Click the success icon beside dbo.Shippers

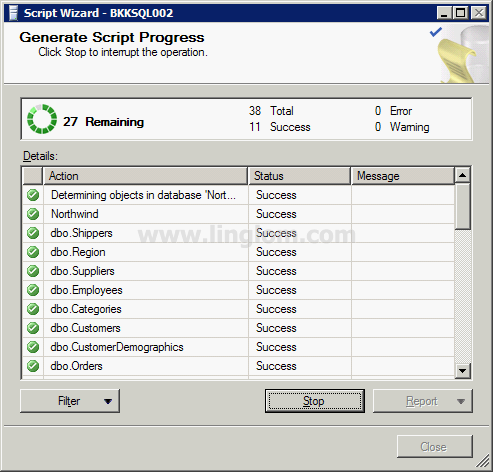click(33, 233)
